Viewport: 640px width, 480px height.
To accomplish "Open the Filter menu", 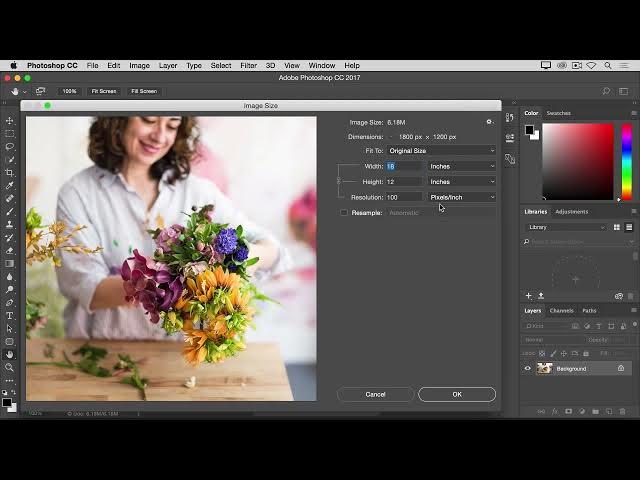I will pos(248,65).
